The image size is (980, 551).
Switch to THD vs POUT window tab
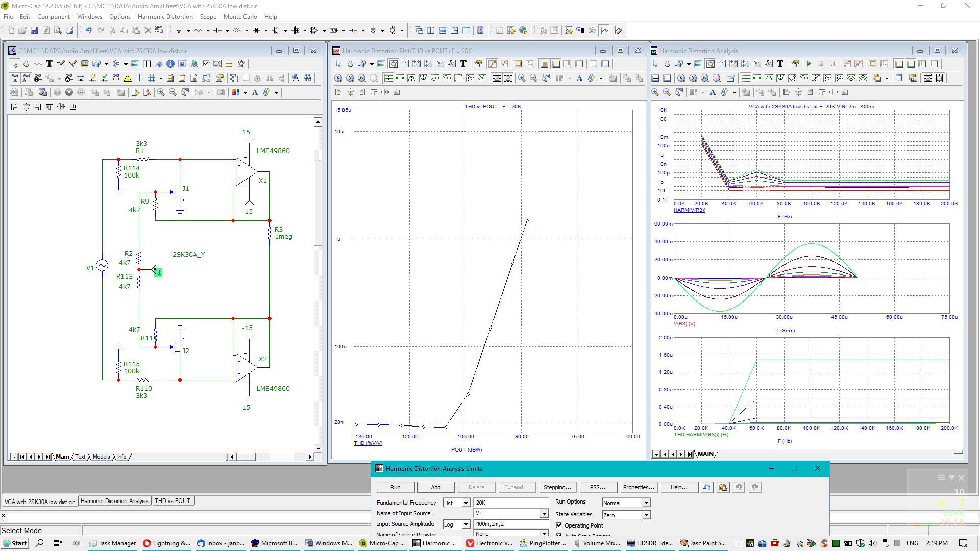[x=173, y=501]
